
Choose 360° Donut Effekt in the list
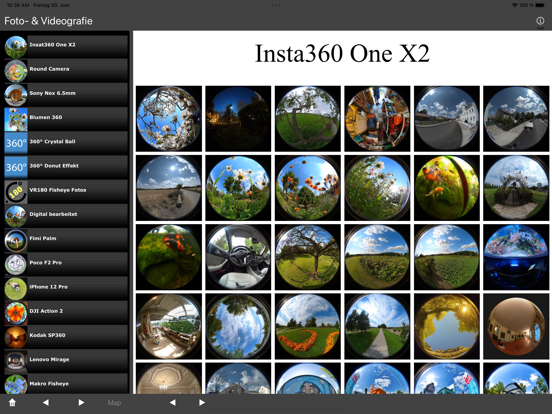[x=66, y=167]
